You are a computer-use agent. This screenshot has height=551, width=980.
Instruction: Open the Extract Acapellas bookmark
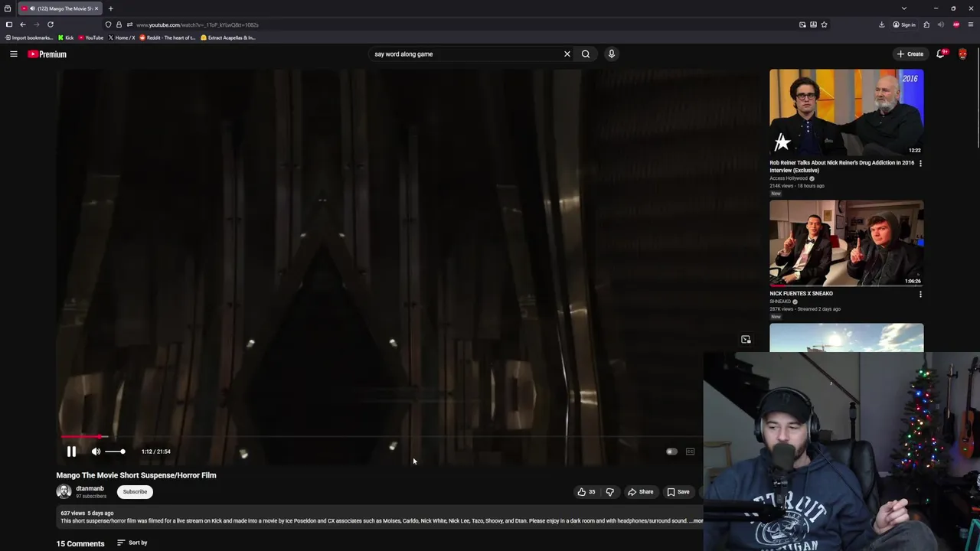(228, 37)
